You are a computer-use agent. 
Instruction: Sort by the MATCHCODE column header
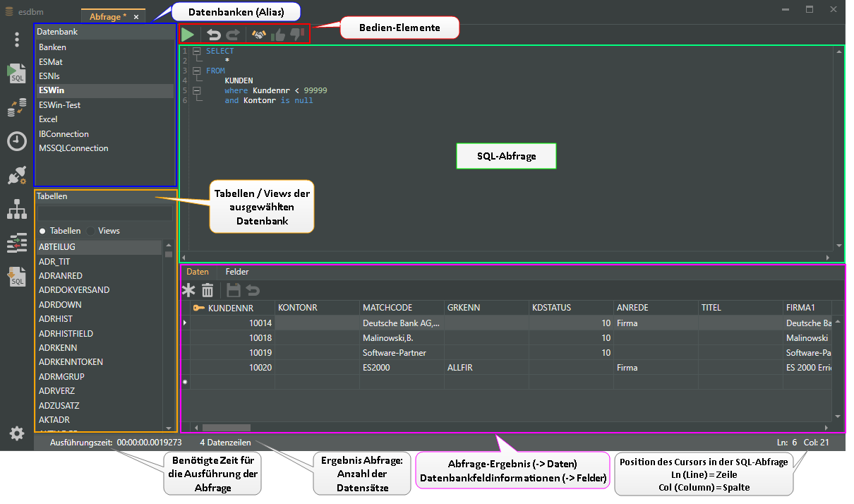(x=402, y=308)
